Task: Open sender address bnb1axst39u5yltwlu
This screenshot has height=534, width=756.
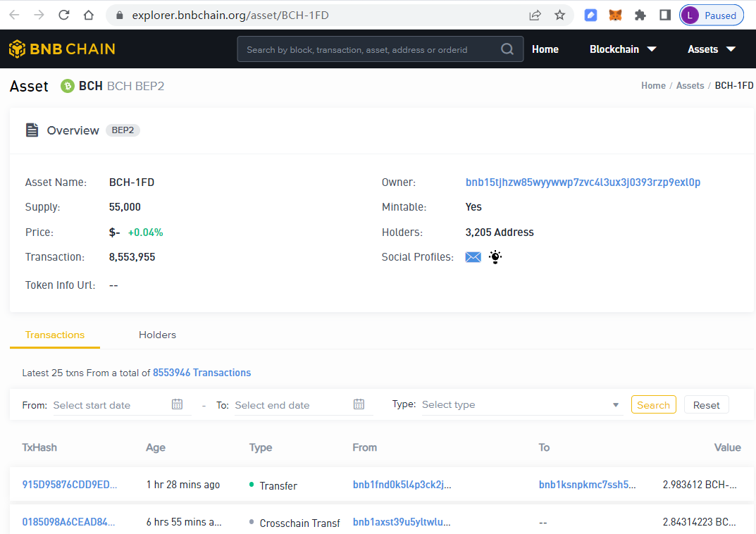Action: tap(402, 522)
